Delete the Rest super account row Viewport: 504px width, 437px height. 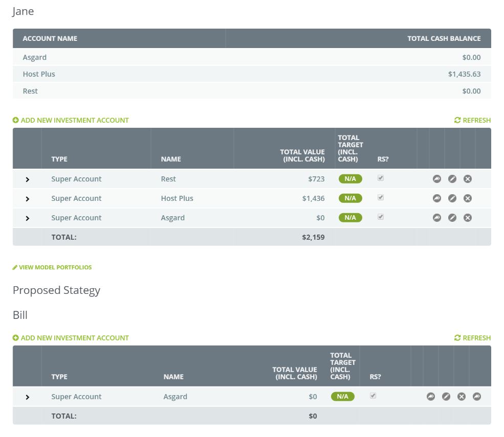click(467, 179)
